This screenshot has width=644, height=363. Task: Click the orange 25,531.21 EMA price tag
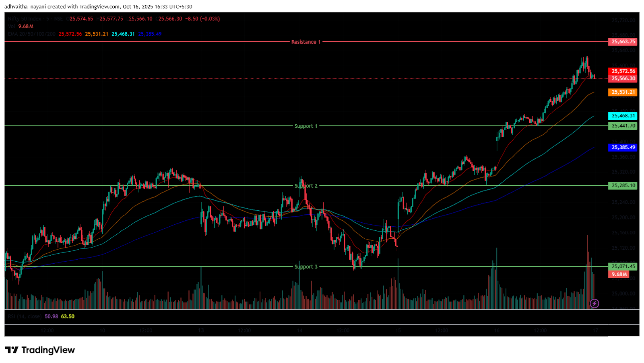click(623, 92)
